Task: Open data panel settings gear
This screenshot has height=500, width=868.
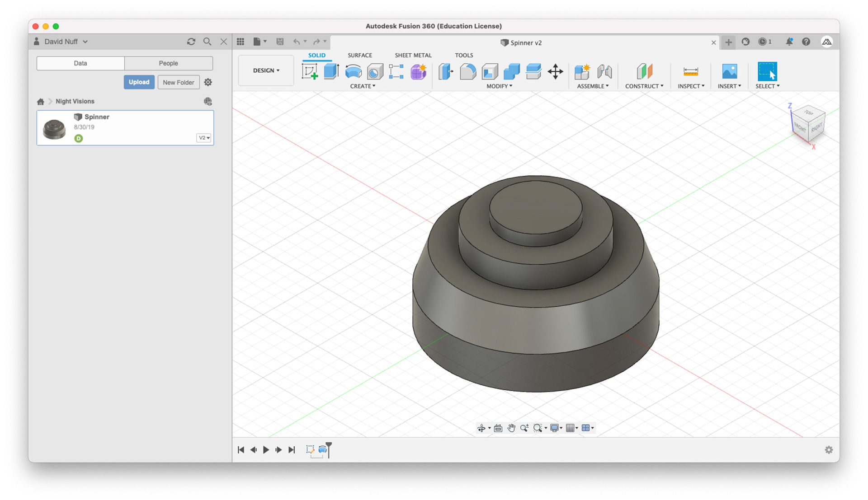Action: tap(208, 82)
